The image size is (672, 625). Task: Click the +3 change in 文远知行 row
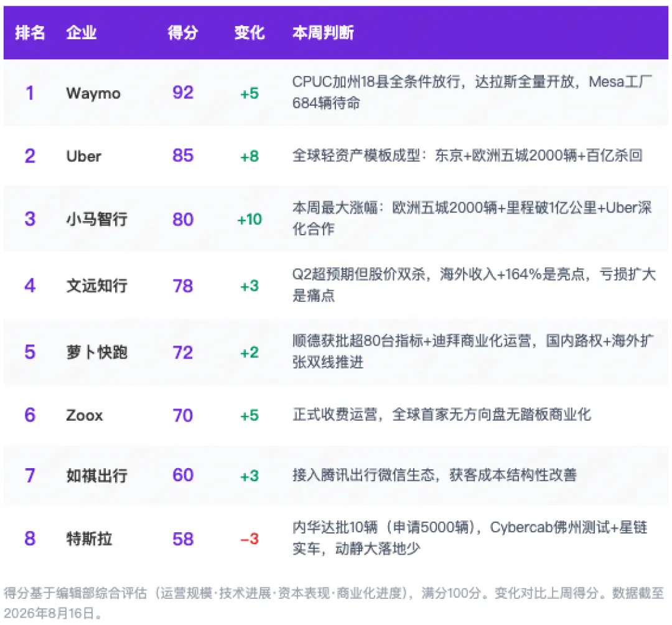(x=250, y=286)
